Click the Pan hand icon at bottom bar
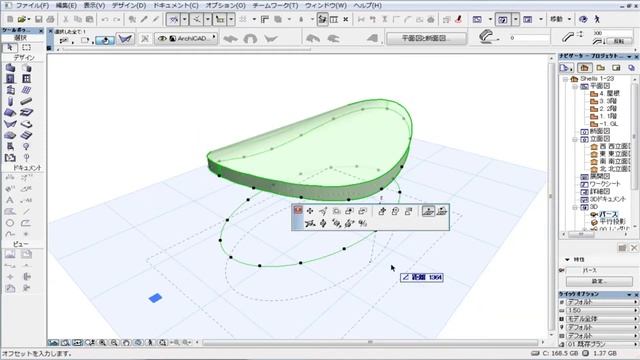This screenshot has height=360, width=640. coord(126,342)
